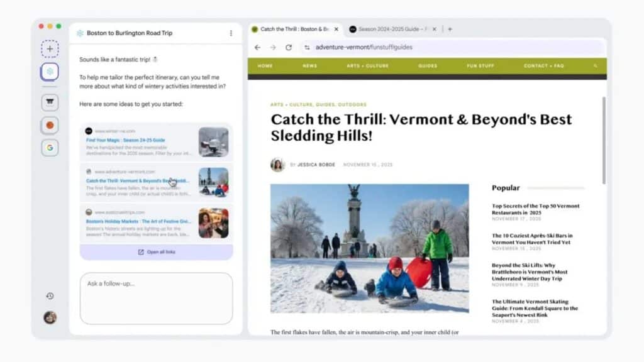Click the Open all links button
Screen dimensions: 644x362
click(x=156, y=251)
